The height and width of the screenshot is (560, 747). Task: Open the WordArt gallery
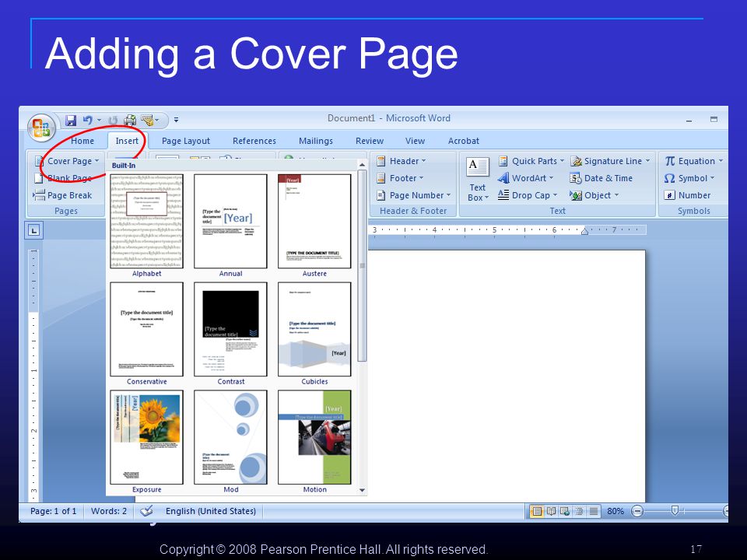point(525,178)
